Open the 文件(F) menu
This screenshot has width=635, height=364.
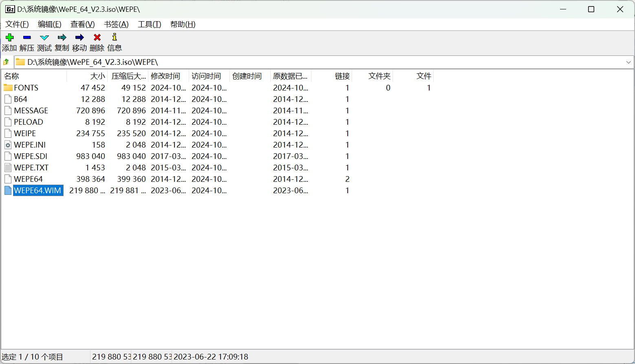pyautogui.click(x=17, y=24)
